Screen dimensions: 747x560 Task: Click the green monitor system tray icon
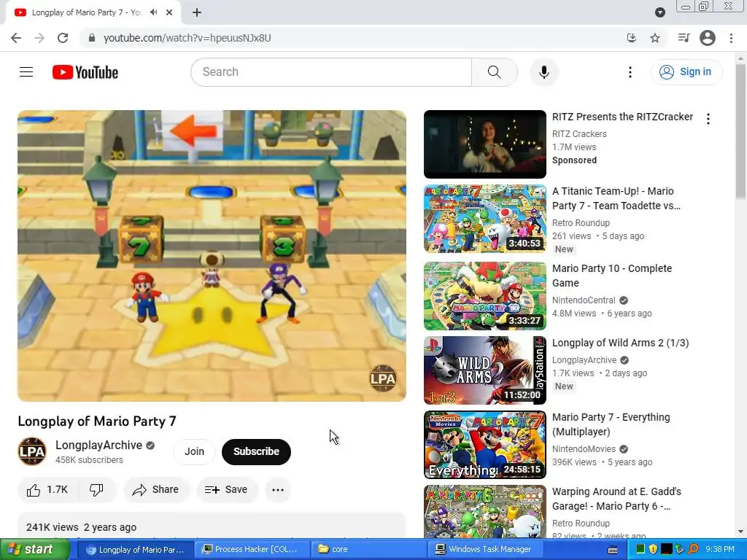coord(640,550)
